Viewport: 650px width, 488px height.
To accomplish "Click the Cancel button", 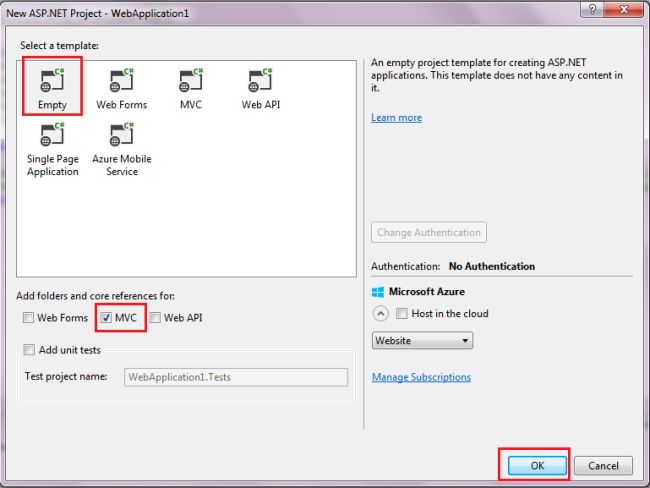I will click(603, 466).
